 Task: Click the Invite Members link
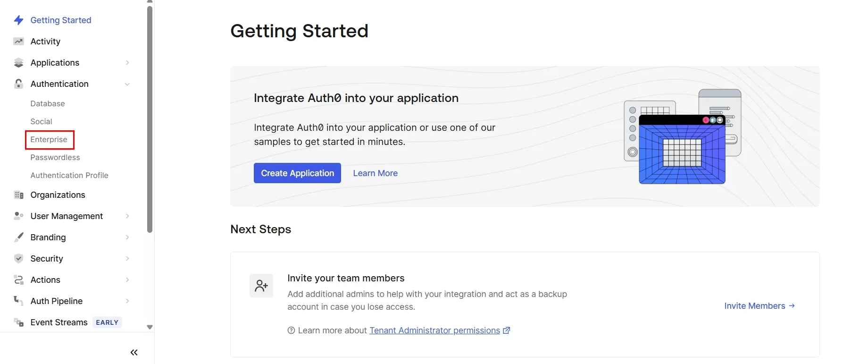coord(759,306)
